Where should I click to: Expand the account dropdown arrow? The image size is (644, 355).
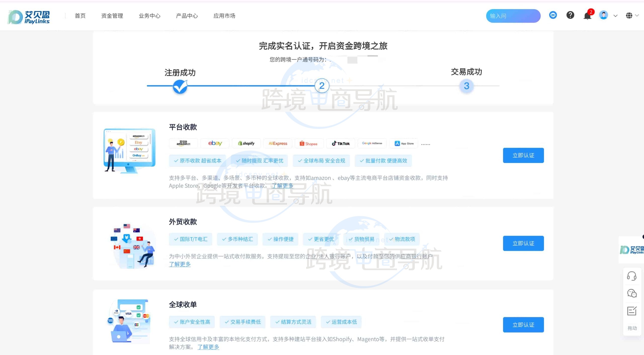coord(615,16)
